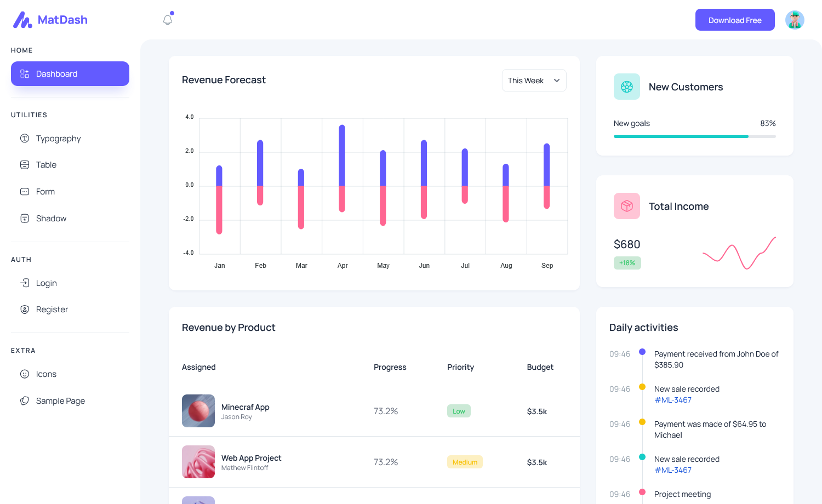822x504 pixels.
Task: Open Sample Page from sidebar
Action: coord(60,401)
